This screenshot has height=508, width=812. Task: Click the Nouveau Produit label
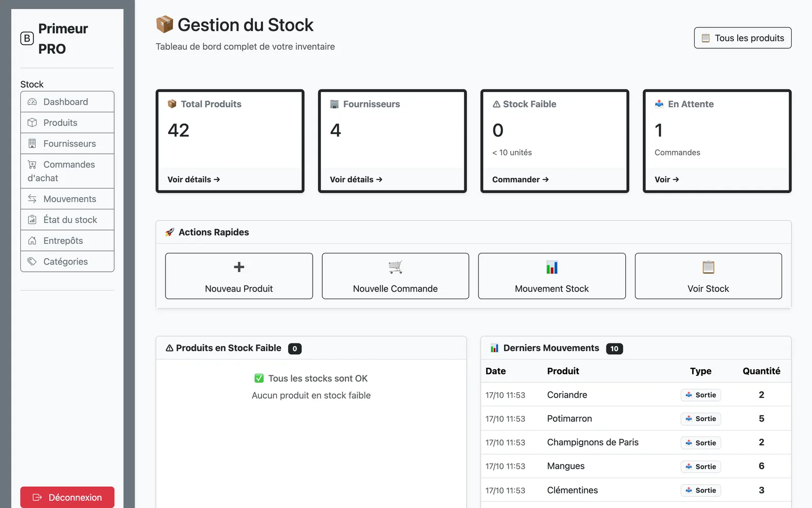click(x=239, y=289)
